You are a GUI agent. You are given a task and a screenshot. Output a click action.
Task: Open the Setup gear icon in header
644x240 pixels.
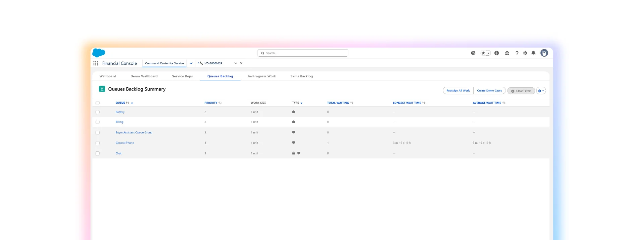tap(525, 53)
